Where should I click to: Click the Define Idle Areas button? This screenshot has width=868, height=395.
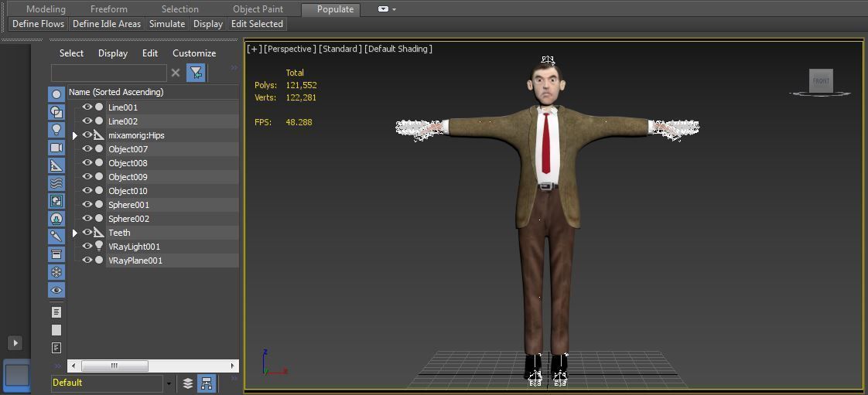(108, 24)
